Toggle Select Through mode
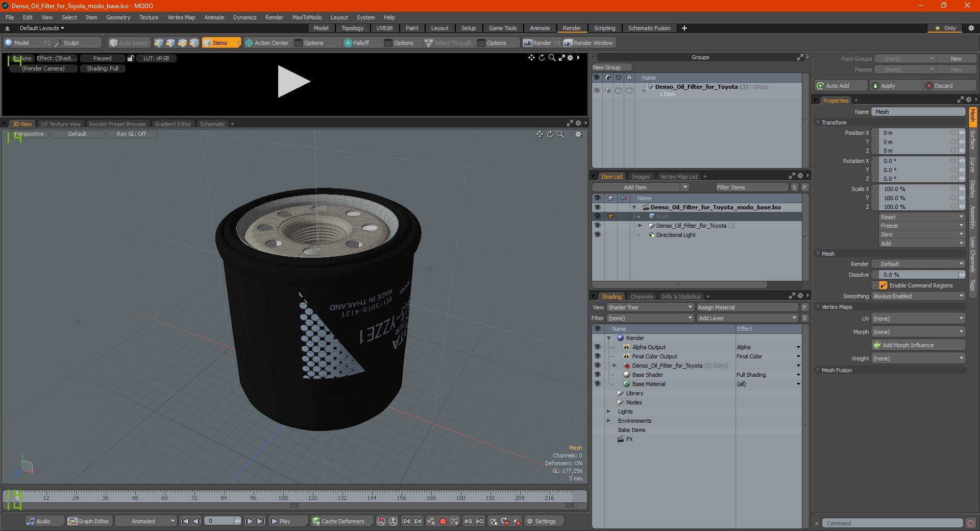 coord(448,43)
